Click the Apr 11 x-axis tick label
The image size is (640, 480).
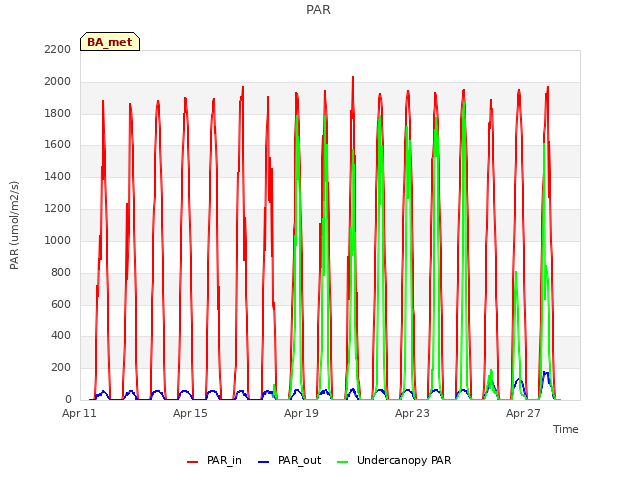pos(79,413)
